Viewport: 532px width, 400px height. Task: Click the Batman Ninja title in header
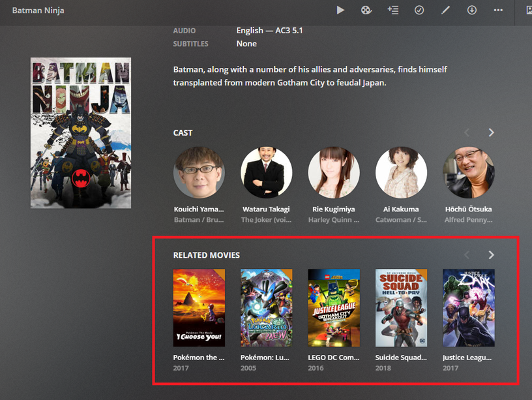pyautogui.click(x=38, y=10)
